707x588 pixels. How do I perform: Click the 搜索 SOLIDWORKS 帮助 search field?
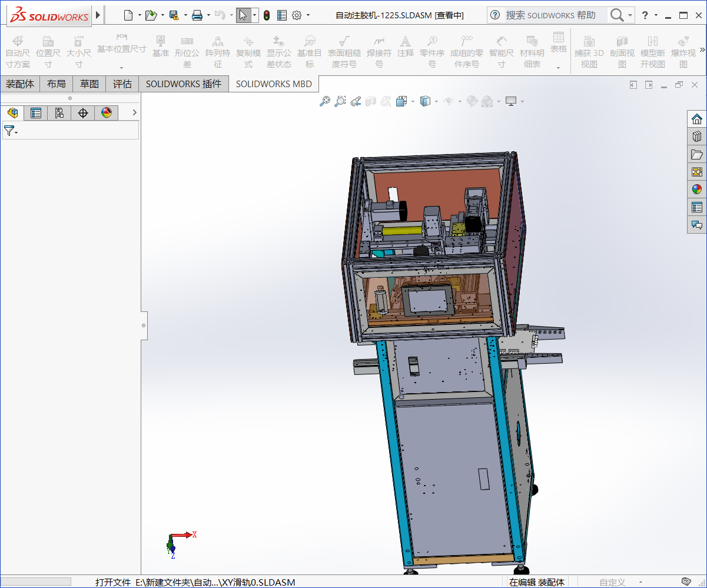coord(550,15)
